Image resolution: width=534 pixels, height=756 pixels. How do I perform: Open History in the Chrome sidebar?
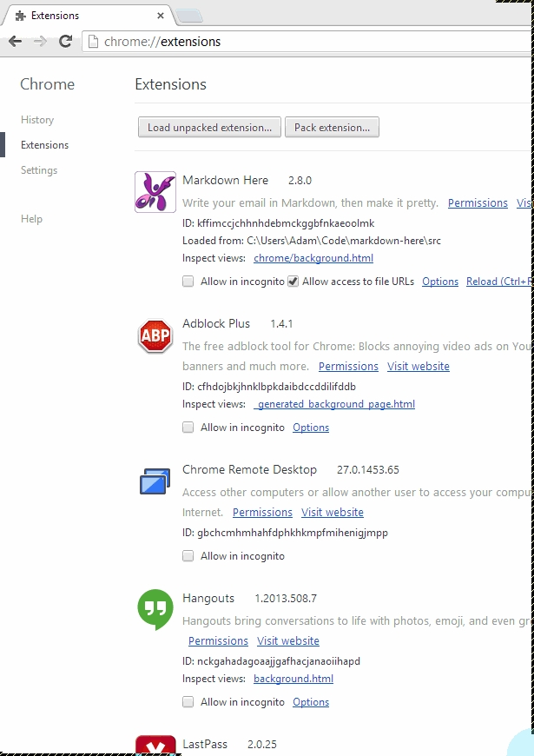point(37,120)
